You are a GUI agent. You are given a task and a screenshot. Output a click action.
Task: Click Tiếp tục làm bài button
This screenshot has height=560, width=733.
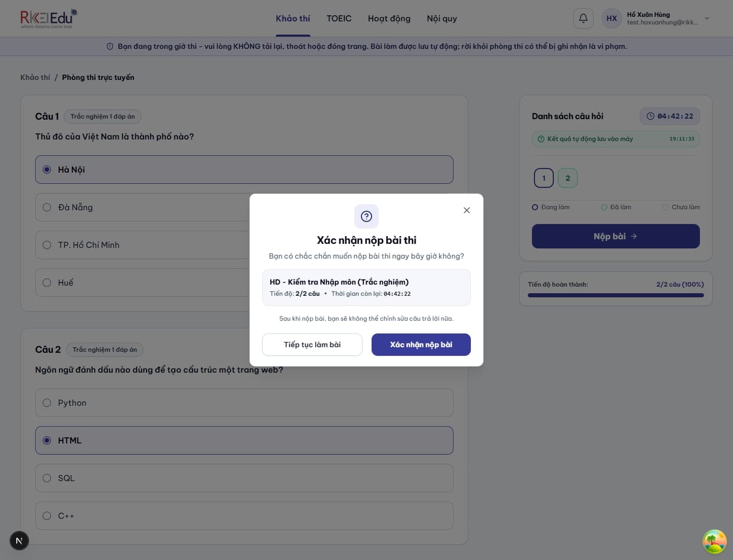click(312, 345)
